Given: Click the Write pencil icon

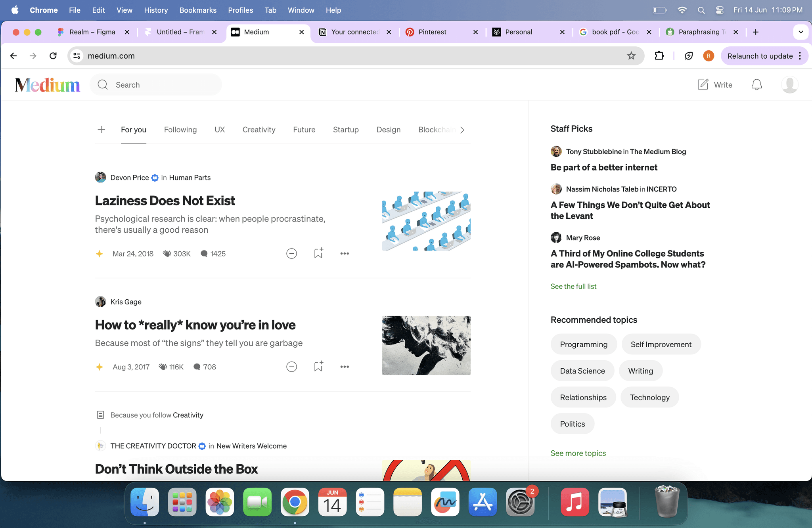Looking at the screenshot, I should [x=703, y=84].
